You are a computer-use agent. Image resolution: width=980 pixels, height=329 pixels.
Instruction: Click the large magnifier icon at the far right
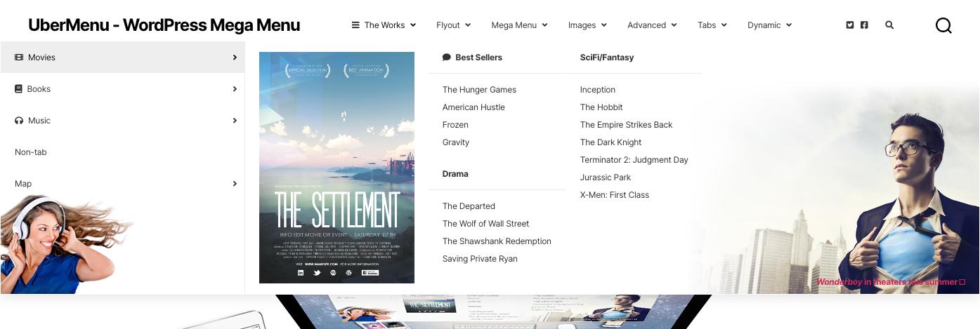(943, 26)
